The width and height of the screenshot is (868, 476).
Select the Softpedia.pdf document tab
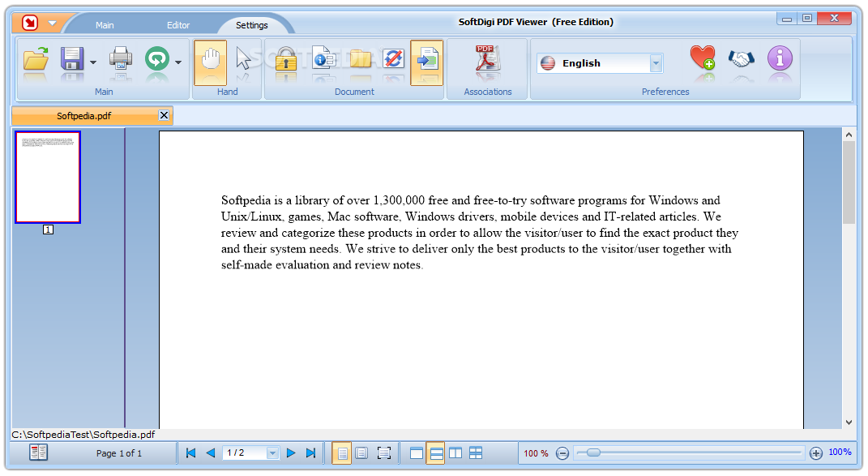(84, 116)
